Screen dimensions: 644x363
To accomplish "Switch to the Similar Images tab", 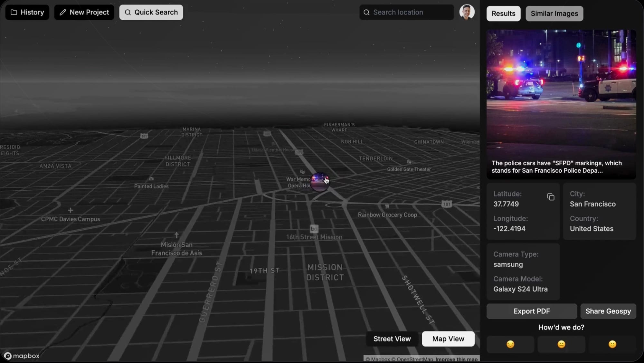I will tap(554, 14).
